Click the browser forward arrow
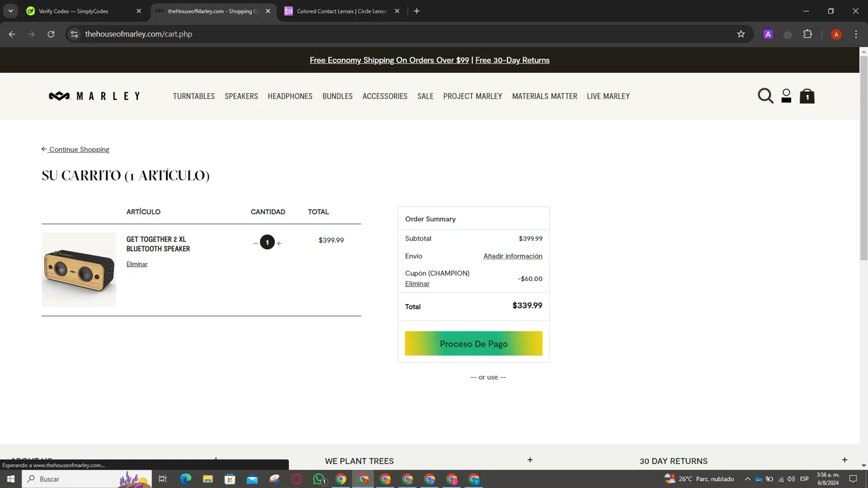The image size is (868, 488). click(31, 34)
